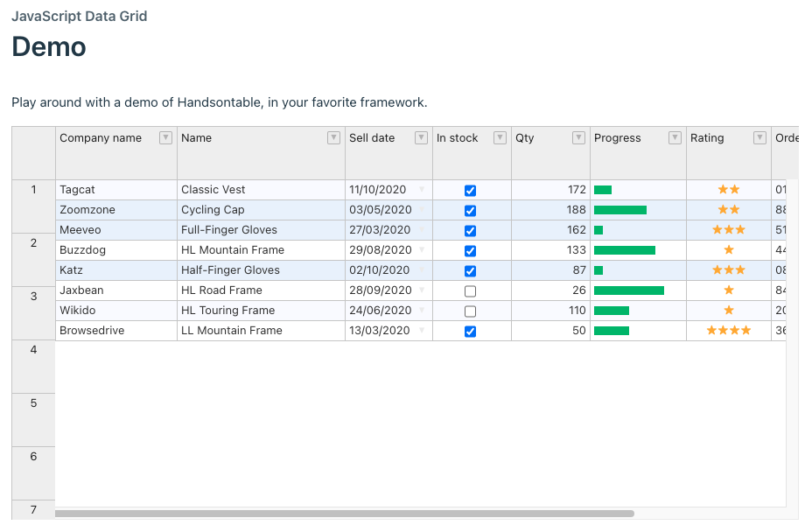Click the Jaxbean progress bar
The width and height of the screenshot is (812, 532).
coord(628,290)
